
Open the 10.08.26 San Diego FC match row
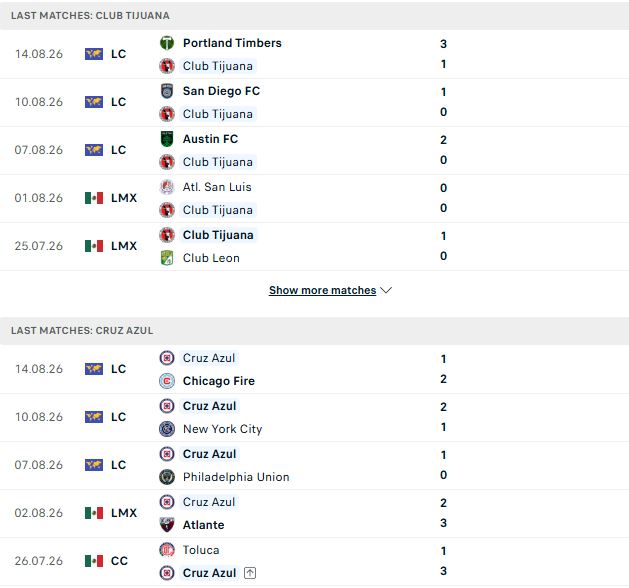coord(314,102)
